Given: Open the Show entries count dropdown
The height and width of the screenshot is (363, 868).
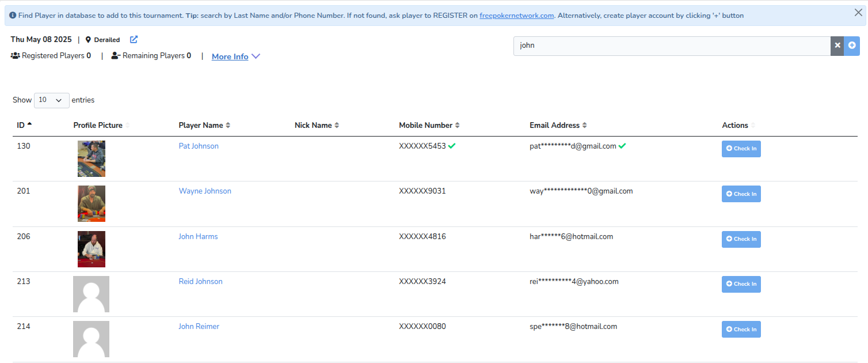Looking at the screenshot, I should point(52,100).
